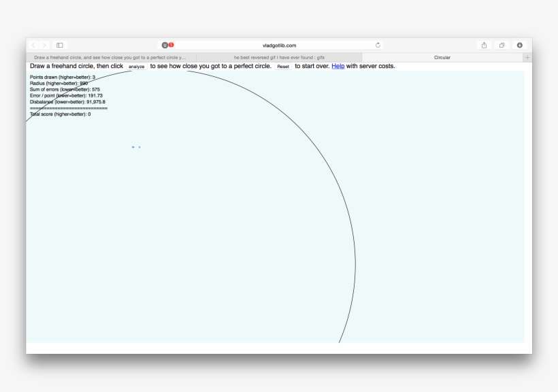Click the back navigation arrow
The height and width of the screenshot is (392, 558).
(33, 45)
